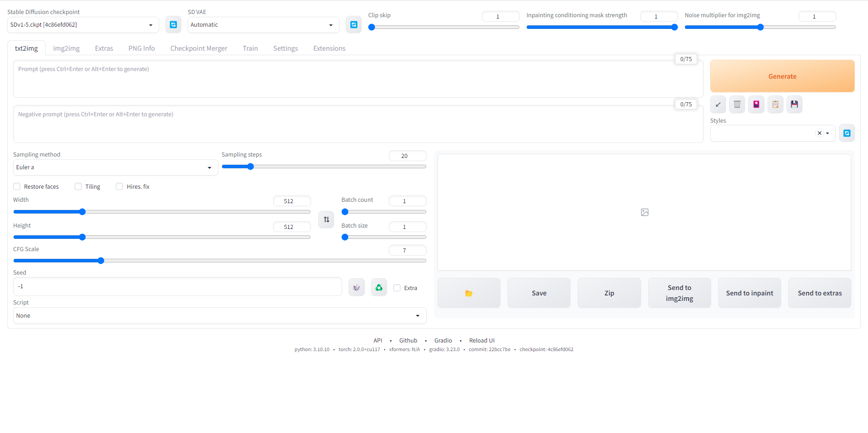Adjust the Noise multiplier for img2img slider
Screen dimensions: 868x433
click(x=760, y=27)
